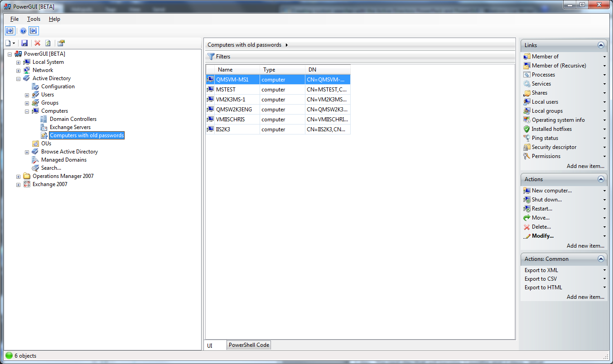This screenshot has height=364, width=613.
Task: Open the Properties icon in the tree toolbar
Action: [x=61, y=43]
